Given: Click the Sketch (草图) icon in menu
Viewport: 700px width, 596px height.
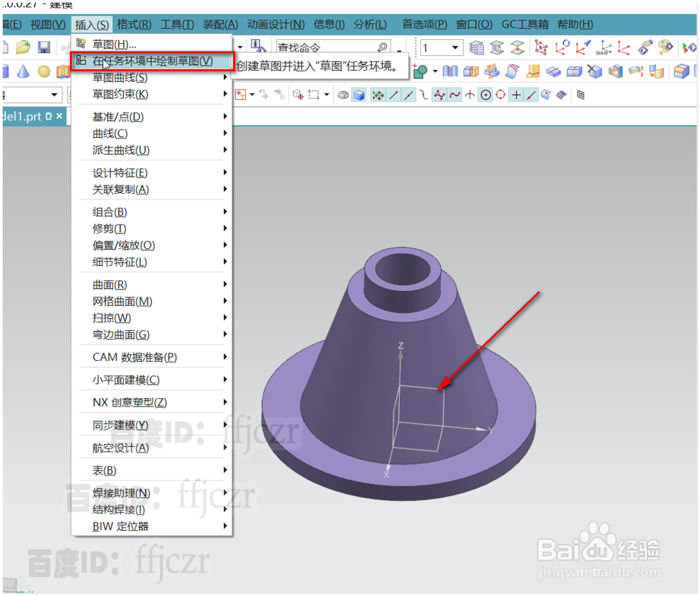Looking at the screenshot, I should 81,43.
